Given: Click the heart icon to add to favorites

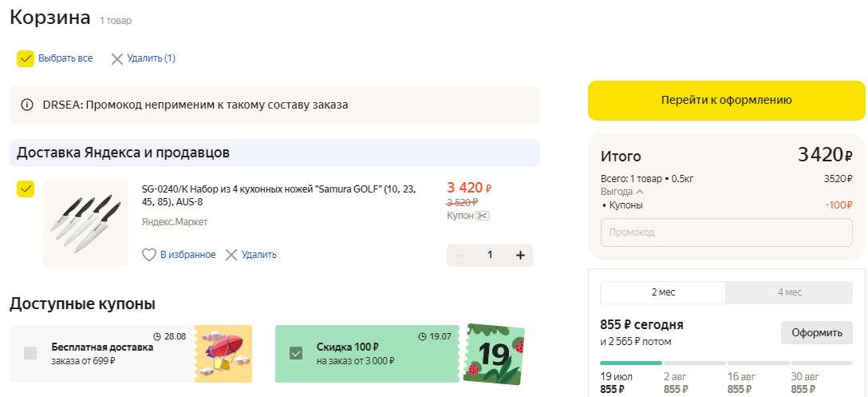Looking at the screenshot, I should 148,255.
